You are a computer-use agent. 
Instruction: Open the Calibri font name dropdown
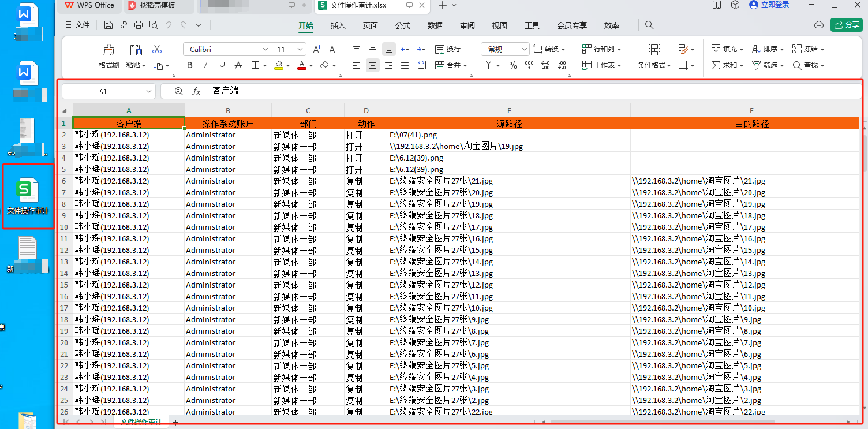265,50
